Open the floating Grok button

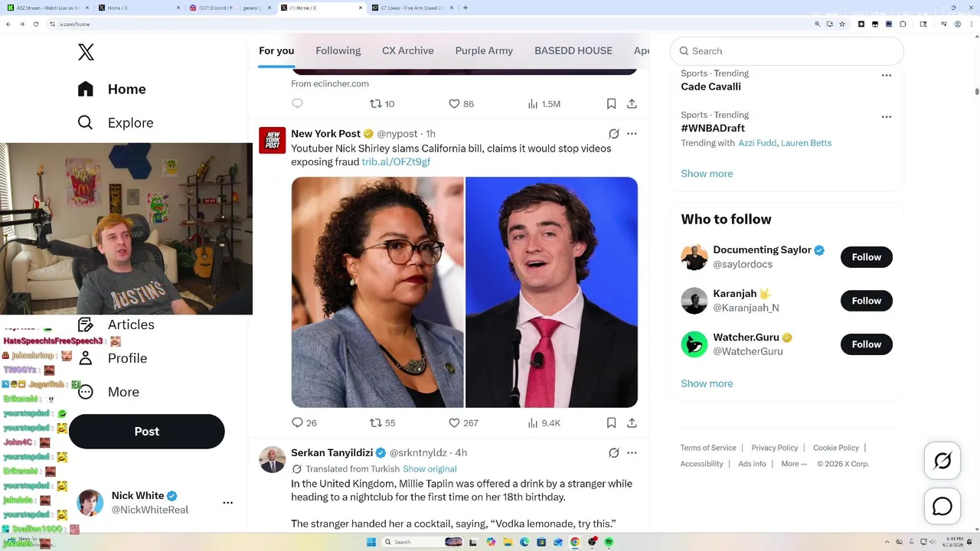pos(942,461)
